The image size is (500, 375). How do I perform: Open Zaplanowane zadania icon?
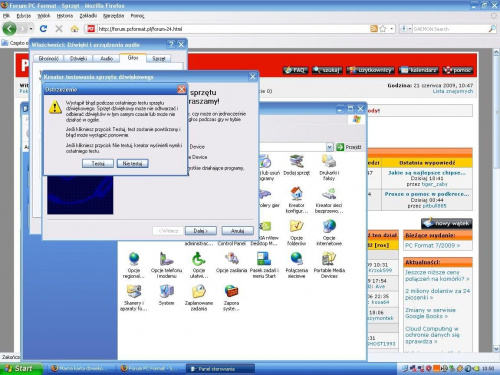pyautogui.click(x=199, y=297)
